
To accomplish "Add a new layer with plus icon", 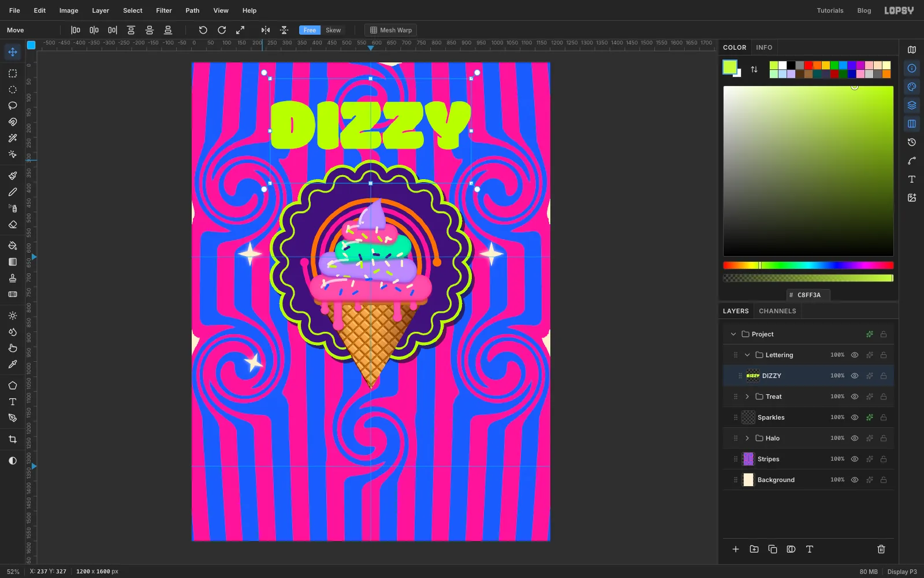I will coord(736,549).
